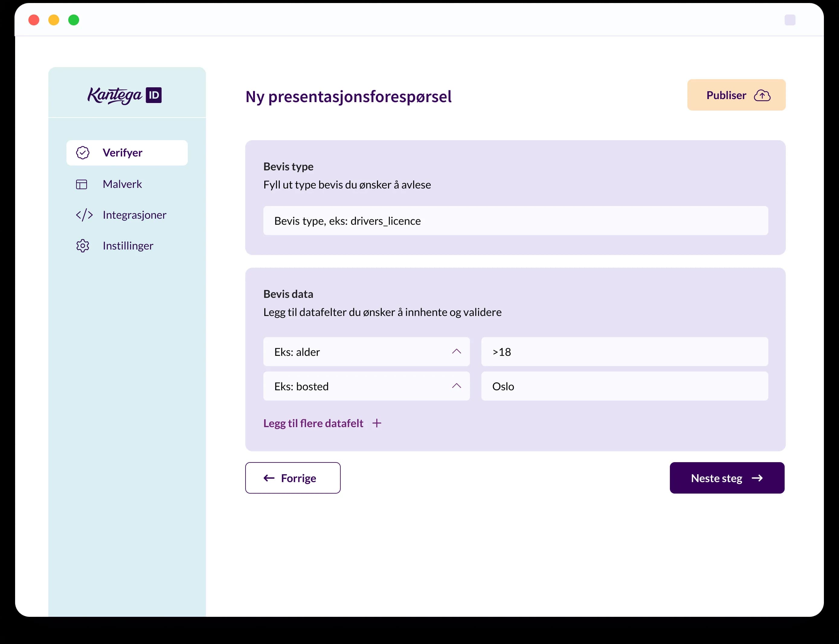Collapse the Eks: bosted field chevron
This screenshot has height=644, width=839.
coord(456,386)
